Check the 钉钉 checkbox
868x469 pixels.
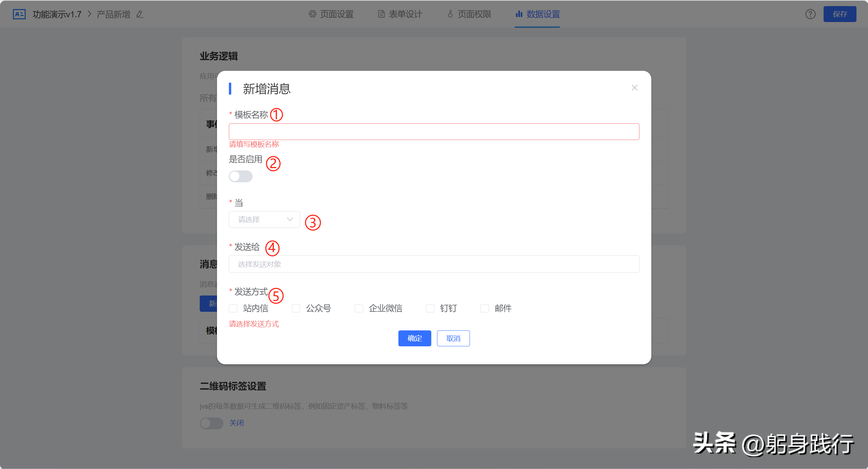[430, 308]
